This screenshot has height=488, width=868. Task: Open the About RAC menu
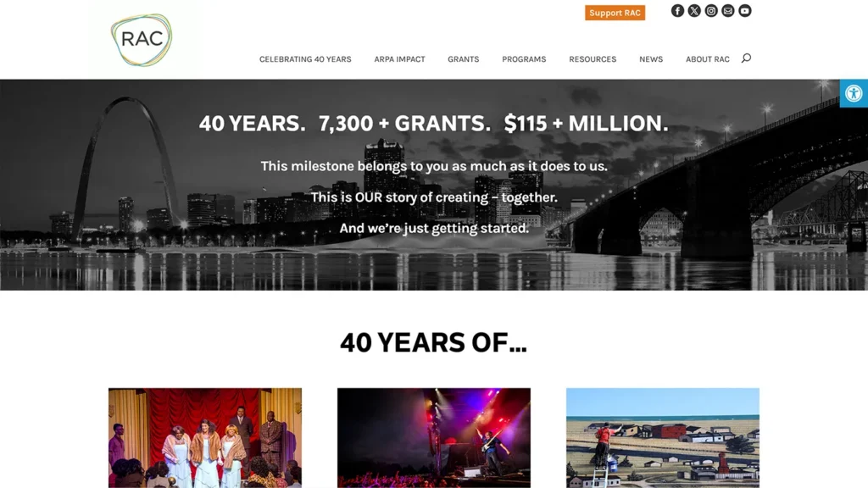point(708,59)
